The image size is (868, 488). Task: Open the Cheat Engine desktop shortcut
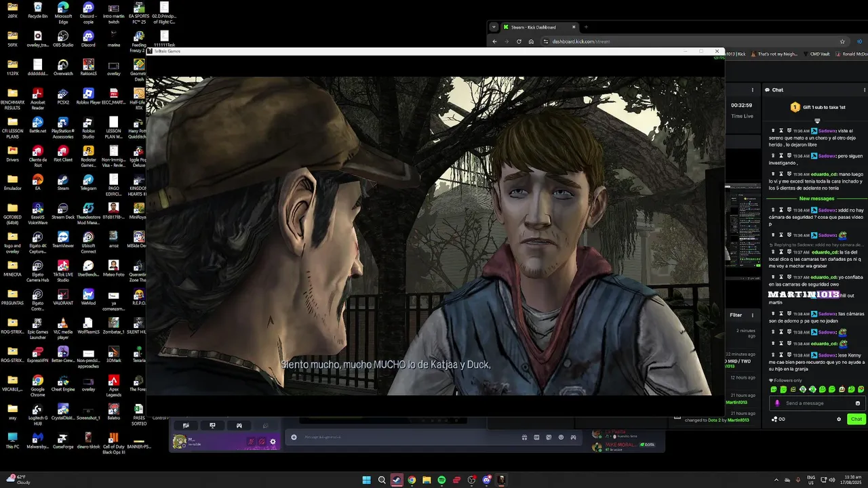click(x=63, y=382)
